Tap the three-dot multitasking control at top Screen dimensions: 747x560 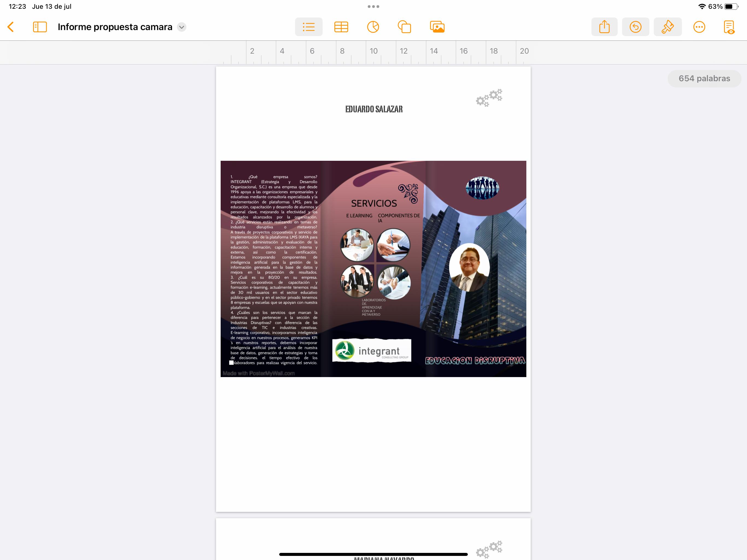pos(373,6)
